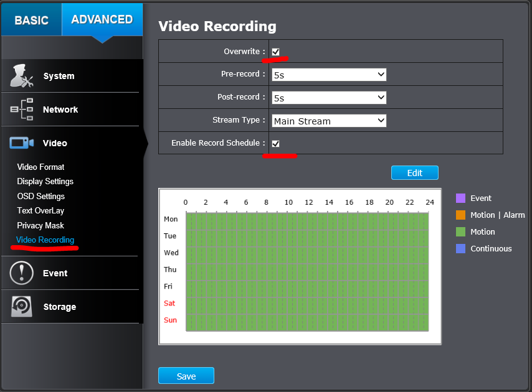Open OSD Settings page
Screen dimensions: 532x392
point(40,196)
